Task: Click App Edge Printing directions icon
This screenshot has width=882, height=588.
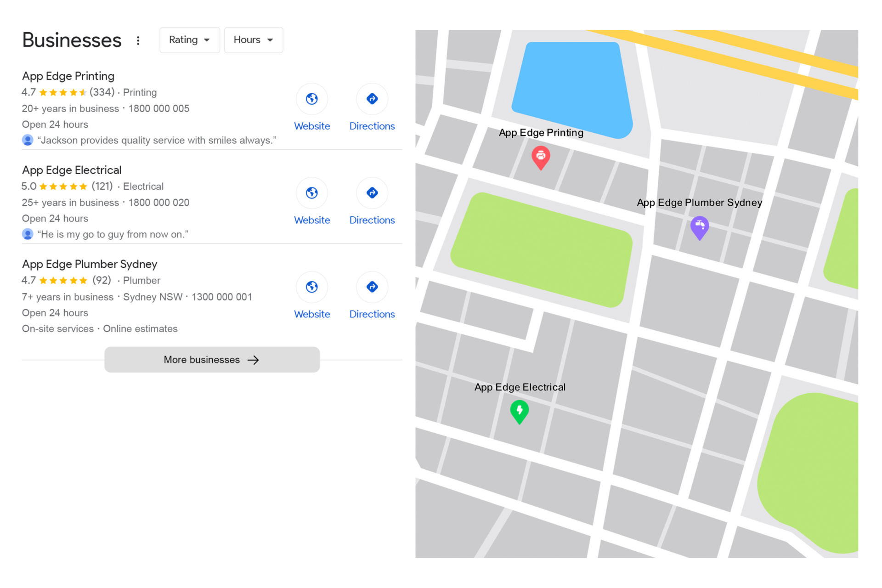Action: (x=372, y=99)
